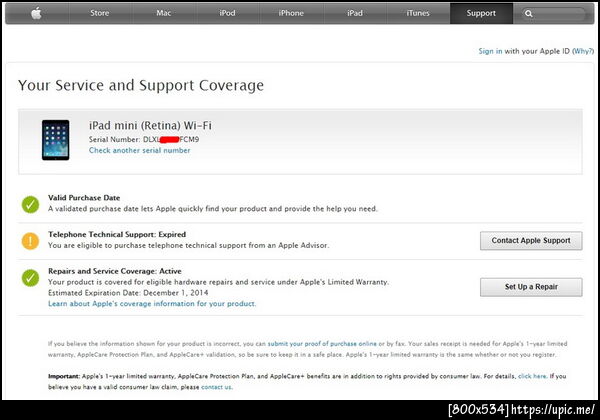Screen dimensions: 600x420
Task: Click the 'Your Service and Support Coverage' heading
Action: click(141, 85)
